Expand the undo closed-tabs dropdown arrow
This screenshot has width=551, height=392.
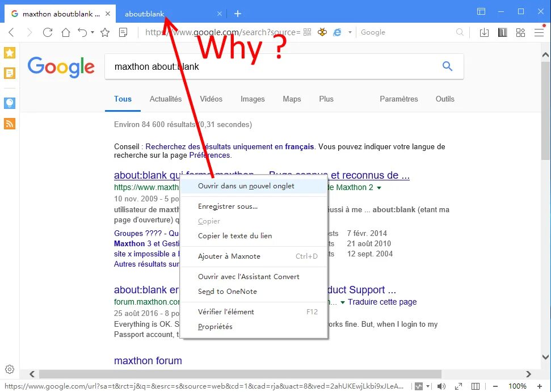click(x=92, y=32)
